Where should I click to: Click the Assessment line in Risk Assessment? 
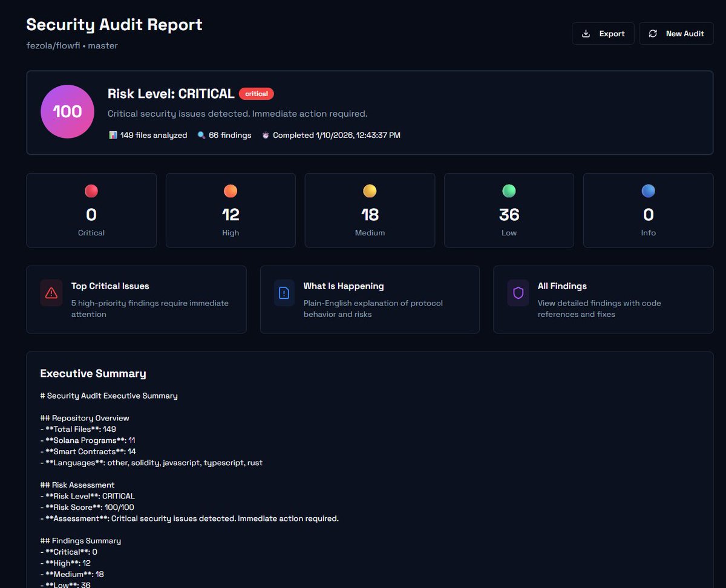point(189,518)
